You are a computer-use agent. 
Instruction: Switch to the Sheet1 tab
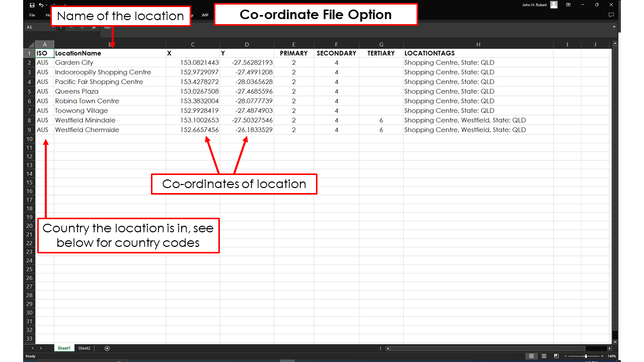tap(64, 348)
